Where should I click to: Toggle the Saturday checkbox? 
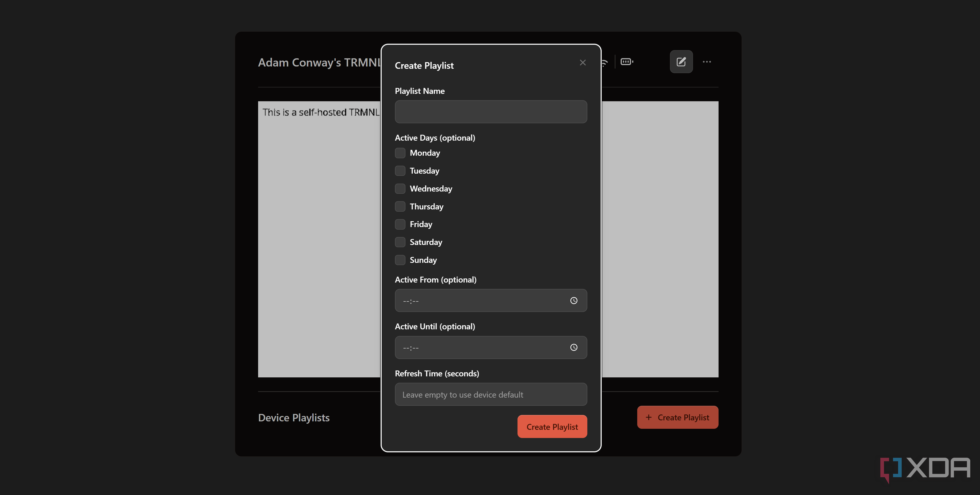click(400, 242)
